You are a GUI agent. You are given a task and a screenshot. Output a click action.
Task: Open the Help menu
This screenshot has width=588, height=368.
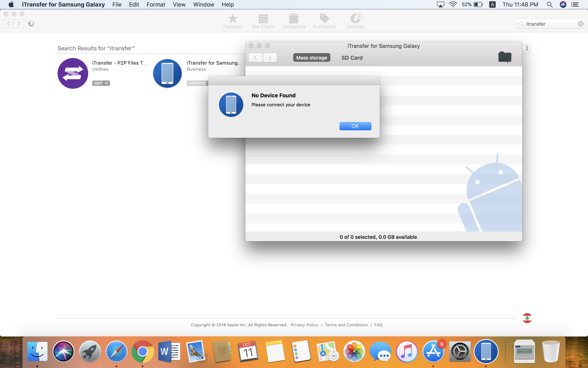[x=228, y=4]
